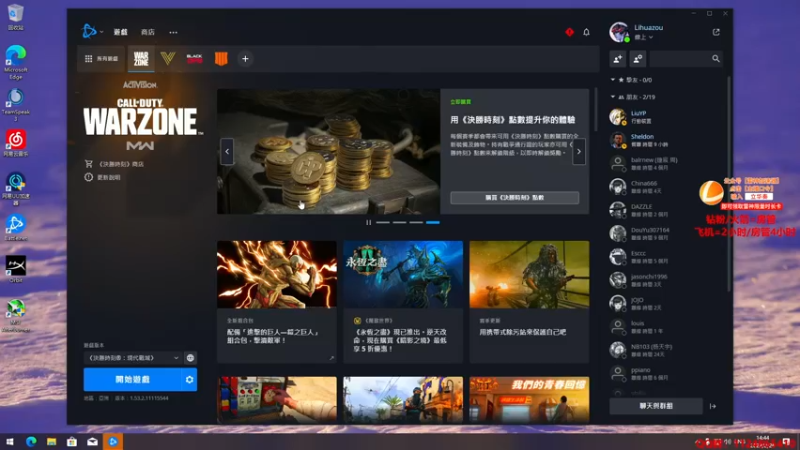Open the Attack on Titan bundle card
The image size is (800, 450).
click(x=277, y=302)
